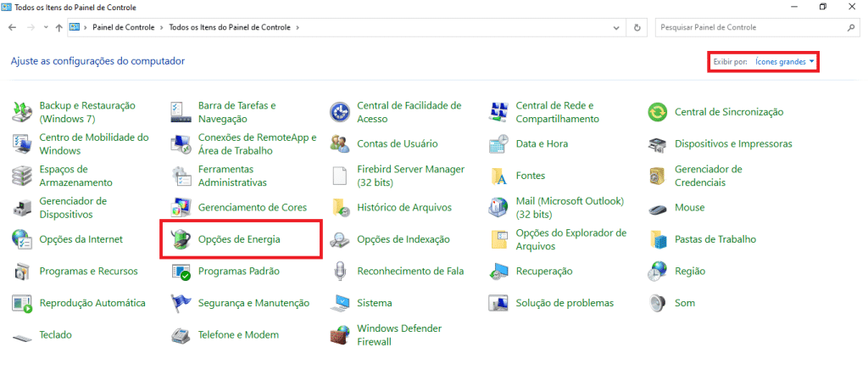Click the Fontes letter A icon

pos(499,176)
